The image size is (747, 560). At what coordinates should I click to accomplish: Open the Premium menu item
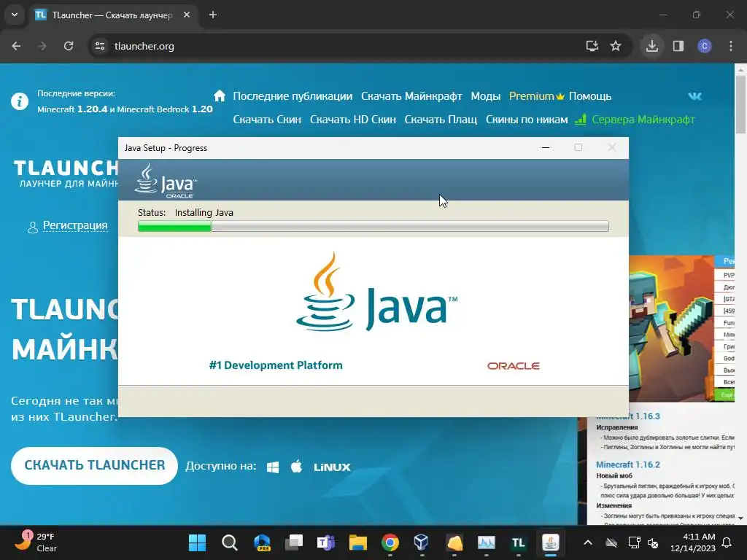(536, 96)
